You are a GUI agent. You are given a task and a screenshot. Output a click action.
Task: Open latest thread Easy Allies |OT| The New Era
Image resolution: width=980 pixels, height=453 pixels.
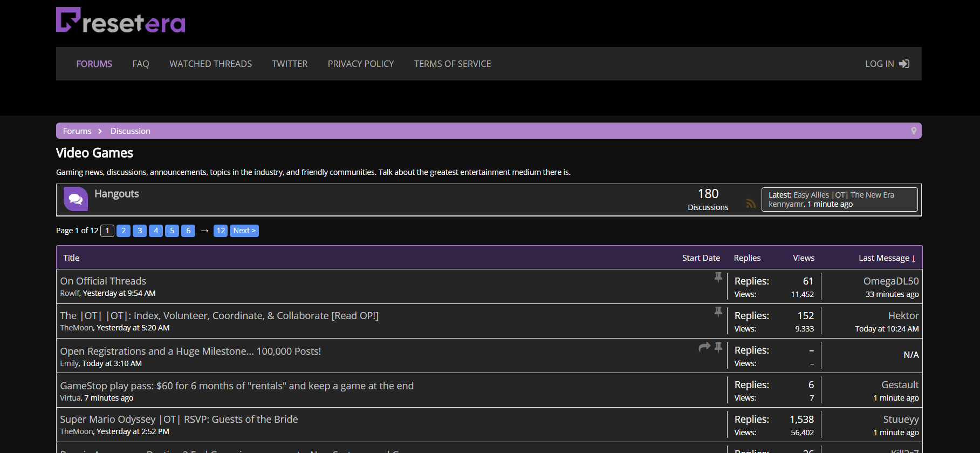844,195
